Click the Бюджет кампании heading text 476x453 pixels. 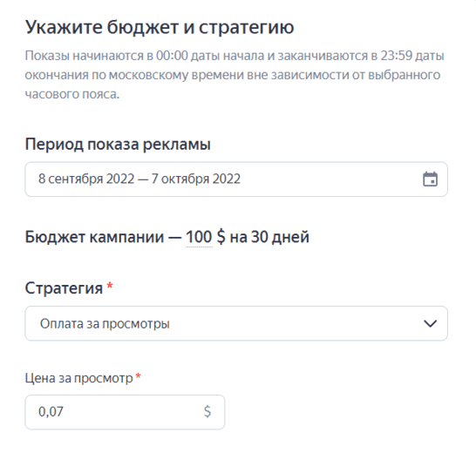pos(94,237)
